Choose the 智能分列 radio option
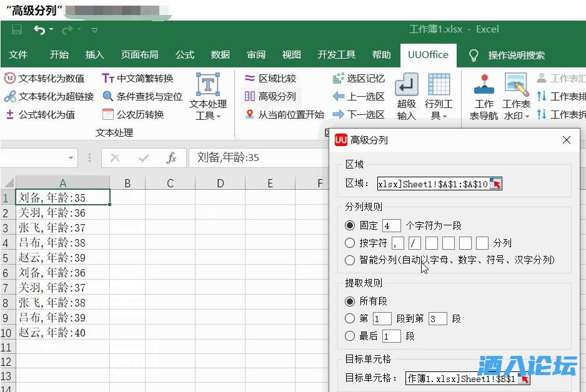Image resolution: width=586 pixels, height=392 pixels. click(350, 260)
